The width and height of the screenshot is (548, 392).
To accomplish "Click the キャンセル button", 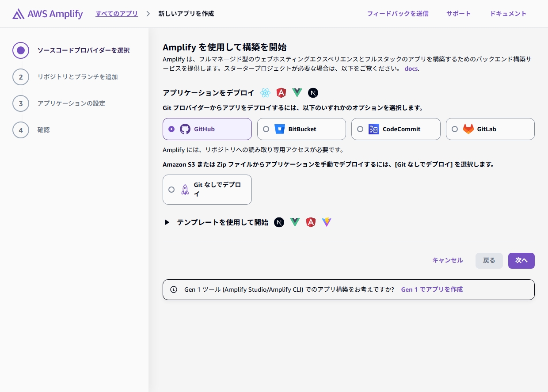I will (x=448, y=260).
